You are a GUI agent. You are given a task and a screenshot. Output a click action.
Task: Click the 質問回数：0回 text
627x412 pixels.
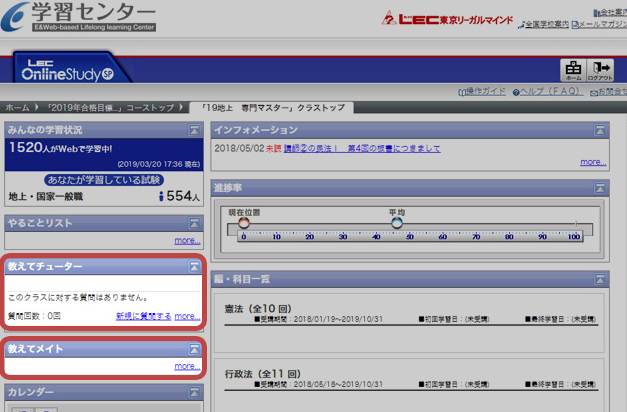pos(34,316)
